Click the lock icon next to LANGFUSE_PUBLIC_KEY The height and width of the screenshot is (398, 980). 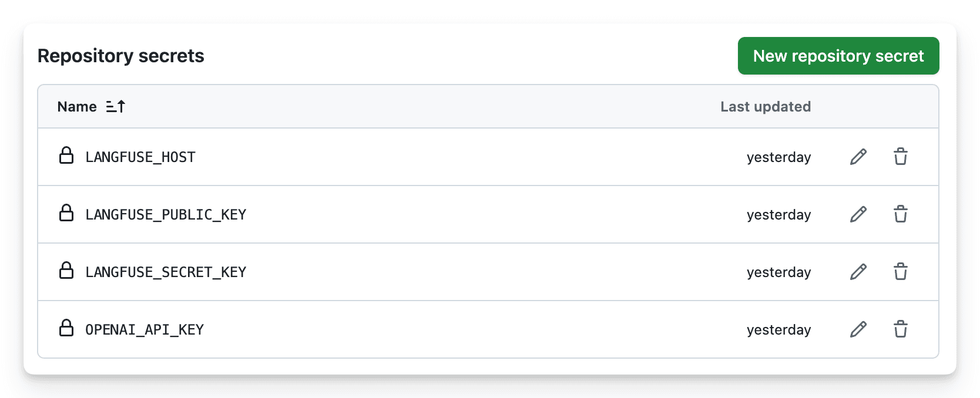pyautogui.click(x=66, y=214)
